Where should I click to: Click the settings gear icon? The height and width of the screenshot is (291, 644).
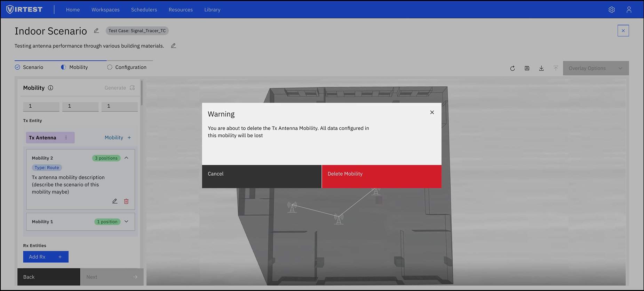(x=611, y=10)
